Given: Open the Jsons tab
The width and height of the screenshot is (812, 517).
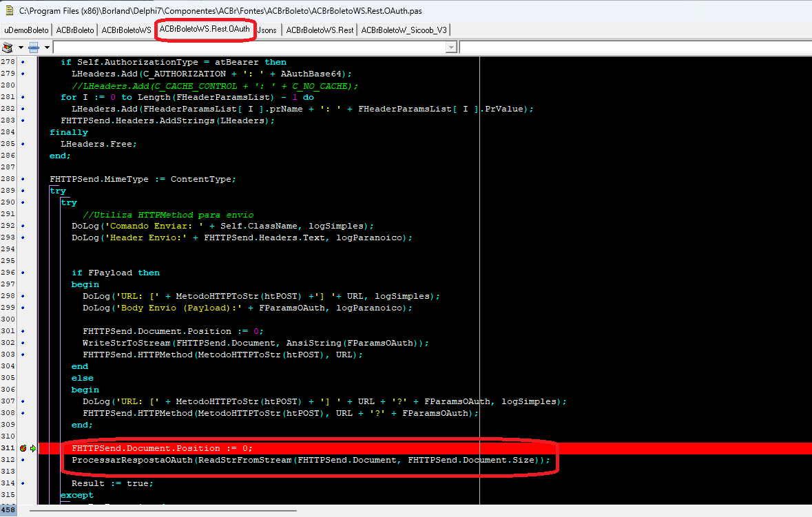Looking at the screenshot, I should coord(267,30).
